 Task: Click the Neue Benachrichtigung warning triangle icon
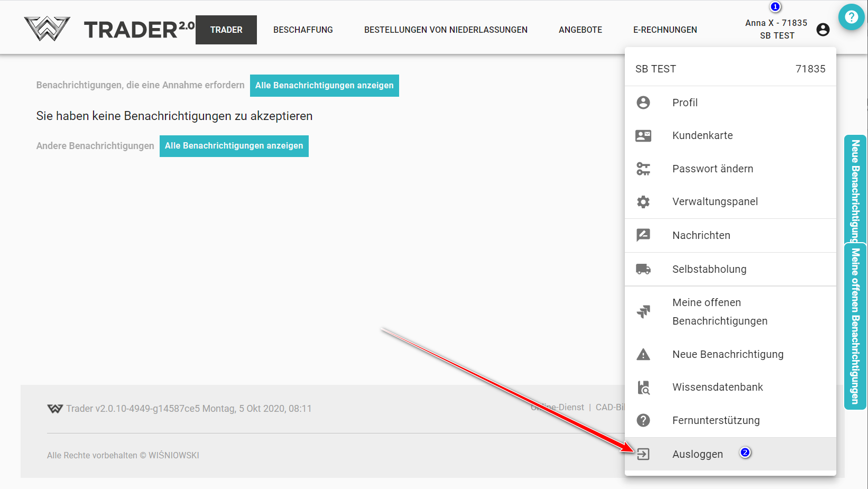[643, 355]
